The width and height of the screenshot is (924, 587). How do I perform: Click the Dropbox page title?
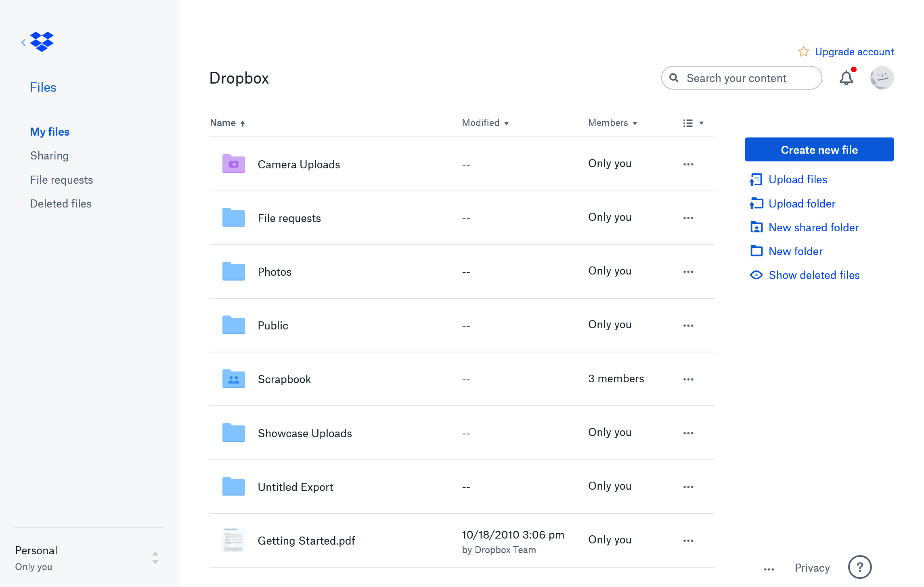[239, 78]
